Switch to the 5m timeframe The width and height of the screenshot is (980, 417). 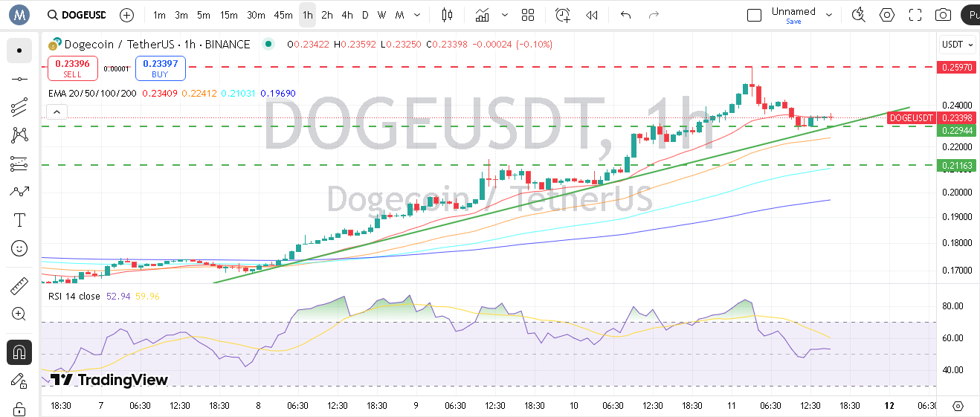(x=204, y=15)
